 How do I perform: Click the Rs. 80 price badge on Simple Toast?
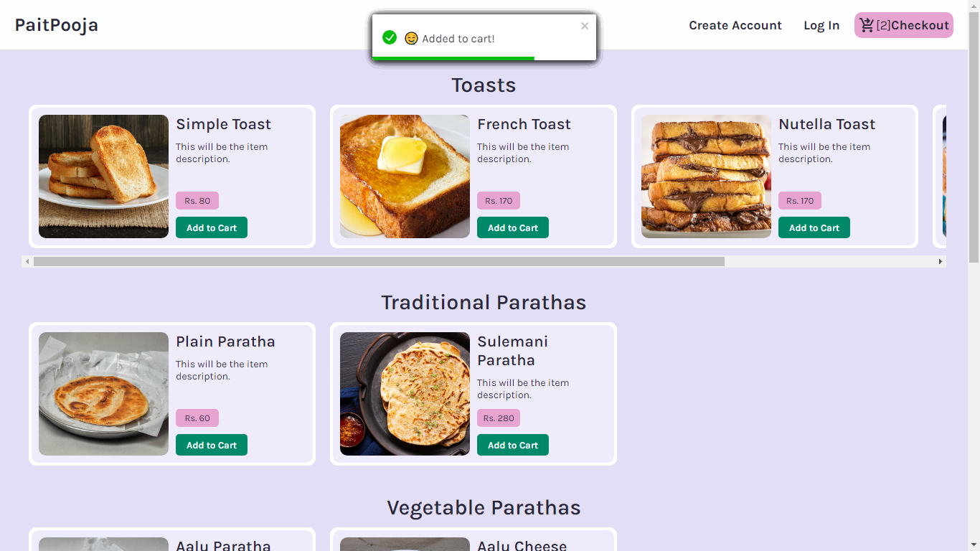coord(197,200)
